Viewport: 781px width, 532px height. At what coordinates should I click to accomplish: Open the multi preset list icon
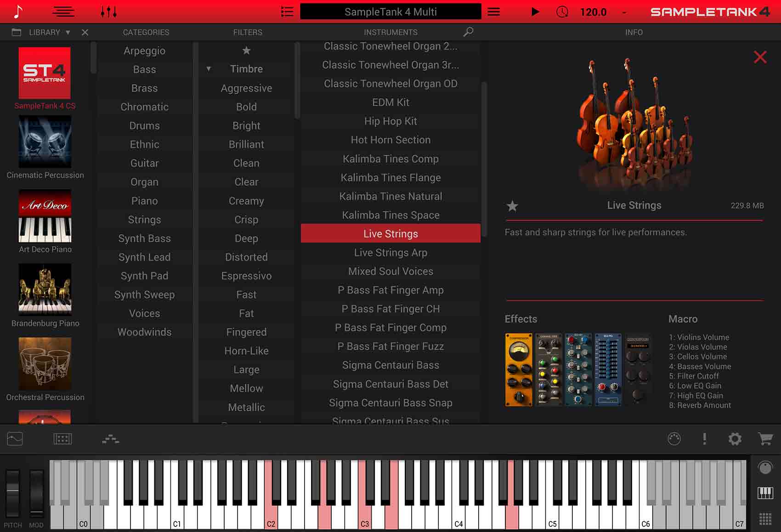click(x=287, y=11)
